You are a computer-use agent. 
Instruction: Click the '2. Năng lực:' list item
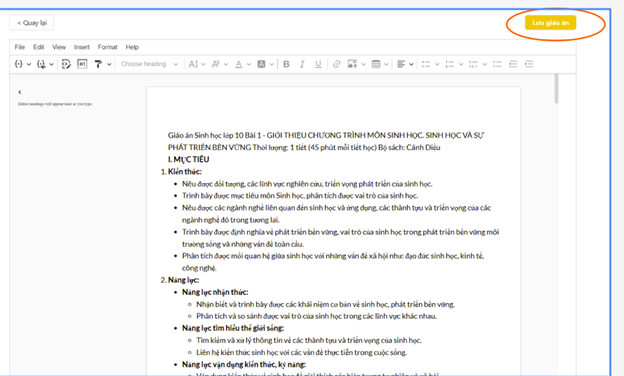[180, 280]
